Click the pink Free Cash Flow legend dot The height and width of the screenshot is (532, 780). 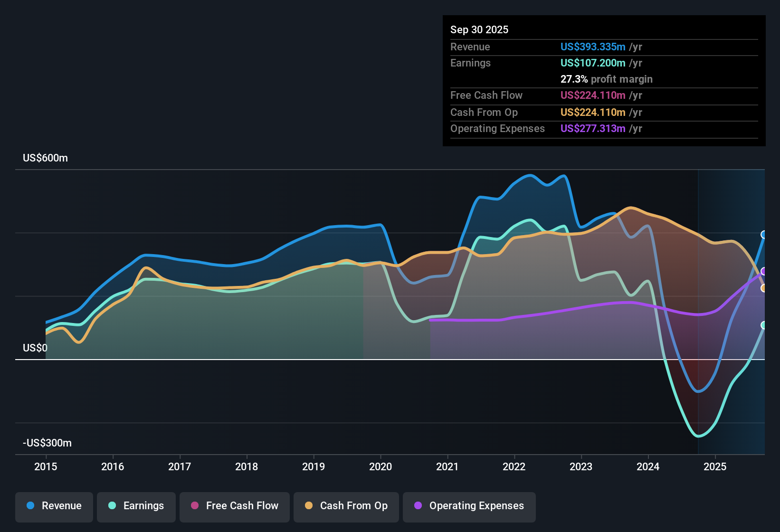tap(195, 506)
